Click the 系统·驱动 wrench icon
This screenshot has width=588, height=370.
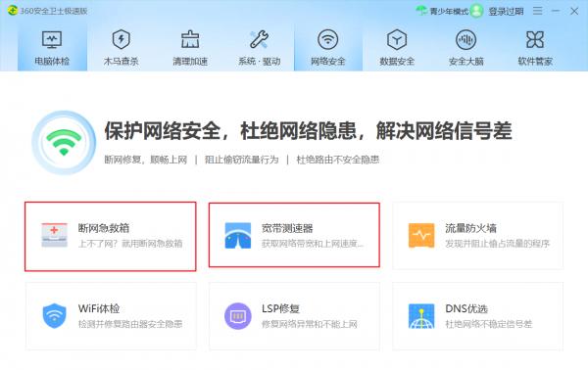coord(259,39)
